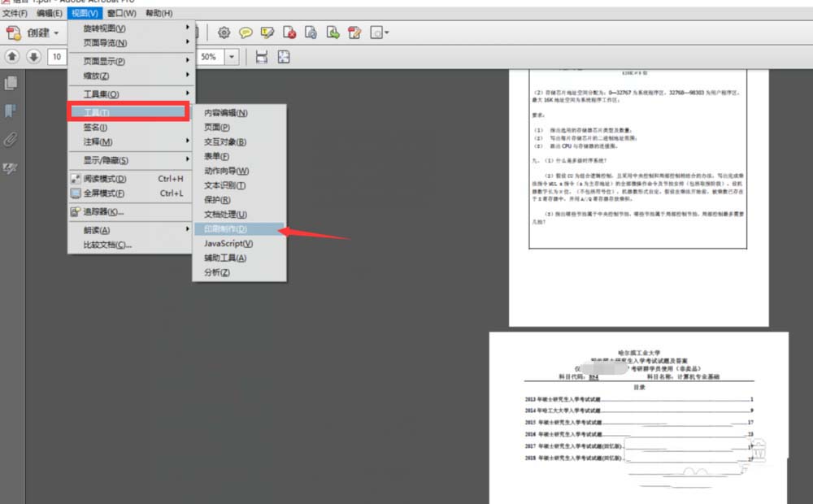This screenshot has width=813, height=504.
Task: Toggle 全屏模式 full screen mode
Action: tap(105, 193)
